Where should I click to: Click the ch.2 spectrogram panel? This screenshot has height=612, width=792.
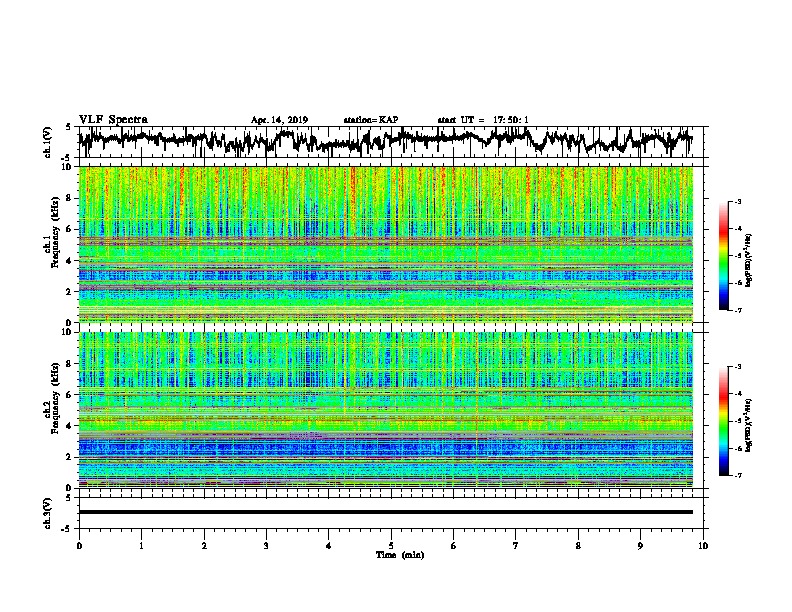coord(385,410)
